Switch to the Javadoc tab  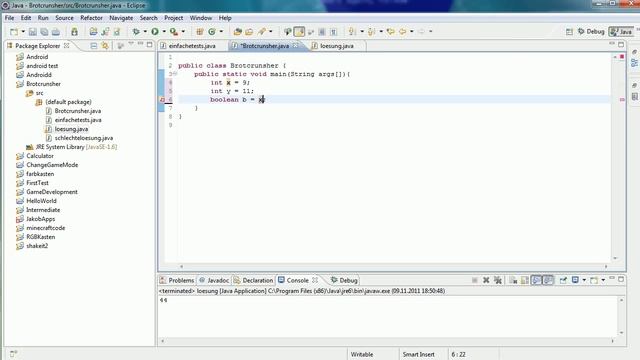214,280
